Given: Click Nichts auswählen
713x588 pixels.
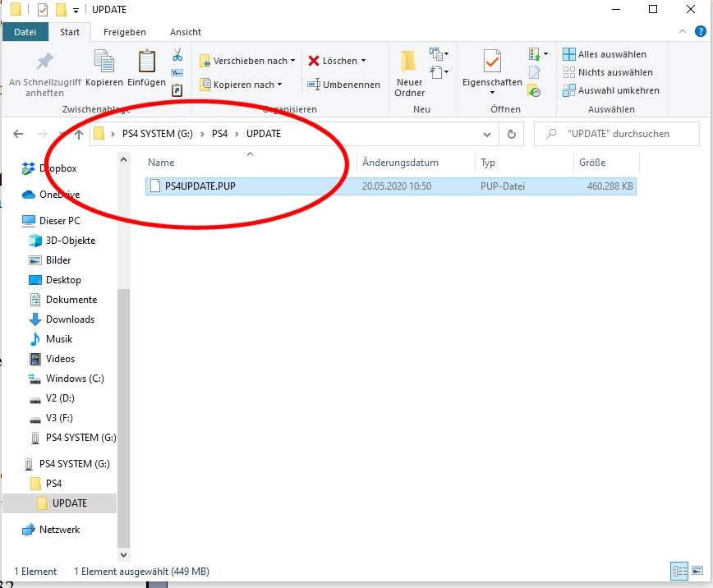Looking at the screenshot, I should [608, 72].
